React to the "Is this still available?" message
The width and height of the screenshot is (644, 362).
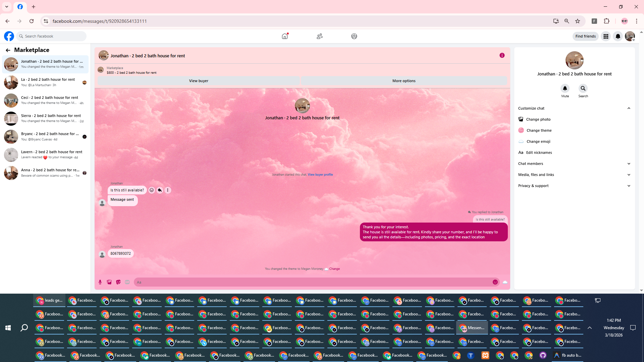[152, 190]
